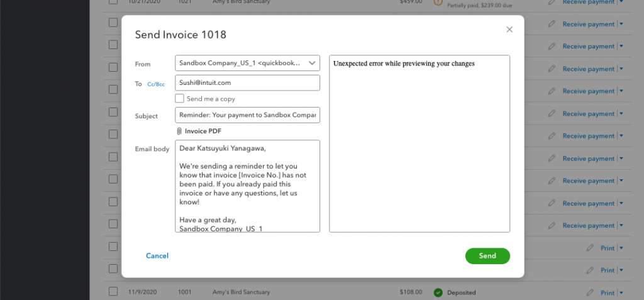This screenshot has width=644, height=300.
Task: Click the pencil edit icon in invoice 1021 row
Action: (552, 2)
